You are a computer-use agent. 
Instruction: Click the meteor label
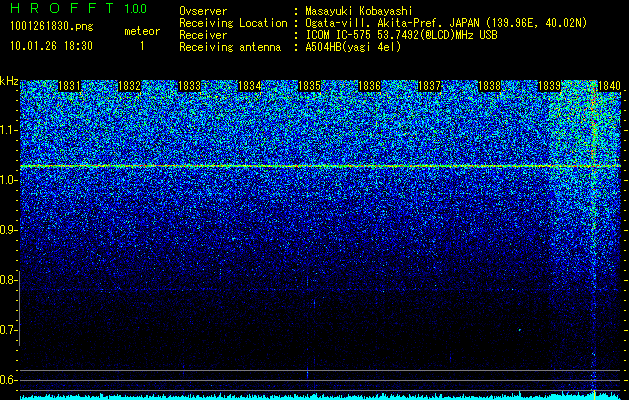(142, 31)
